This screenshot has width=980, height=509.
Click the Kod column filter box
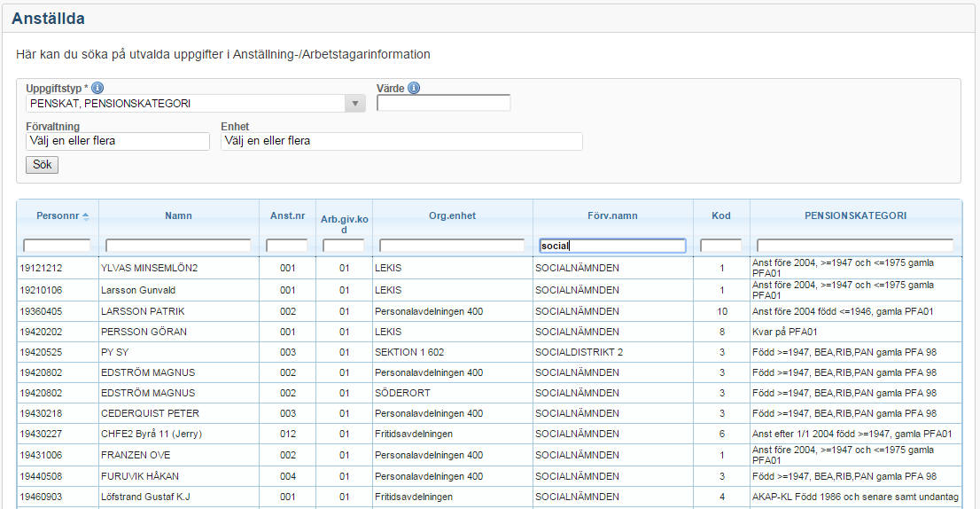[x=720, y=246]
